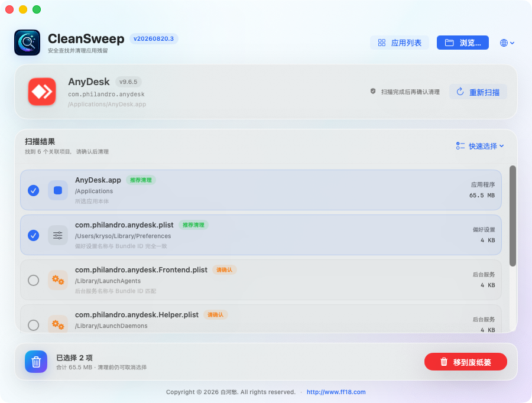Click the results list scrollbar
The image size is (532, 403).
click(x=512, y=216)
